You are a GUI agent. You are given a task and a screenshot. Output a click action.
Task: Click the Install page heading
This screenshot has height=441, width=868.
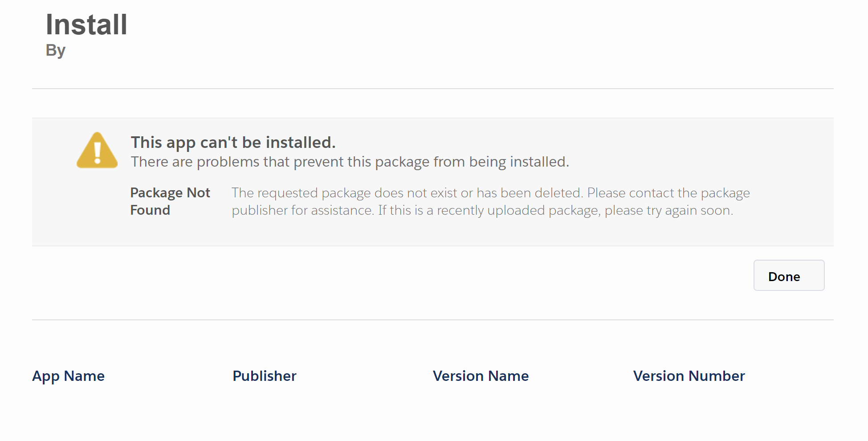pyautogui.click(x=86, y=24)
